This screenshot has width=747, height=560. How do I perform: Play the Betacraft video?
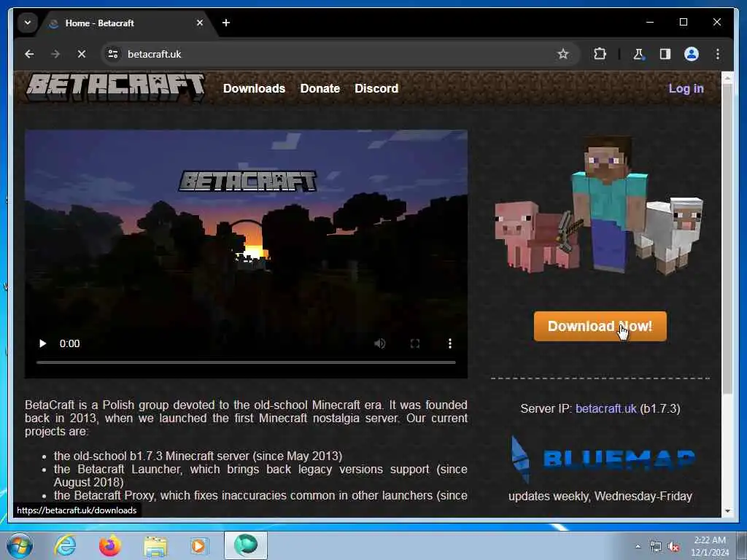(x=43, y=343)
